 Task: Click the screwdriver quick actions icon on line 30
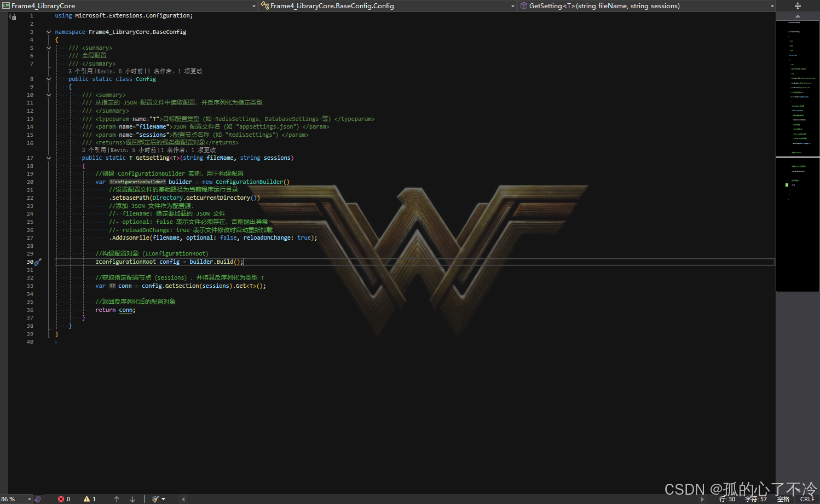(x=38, y=262)
